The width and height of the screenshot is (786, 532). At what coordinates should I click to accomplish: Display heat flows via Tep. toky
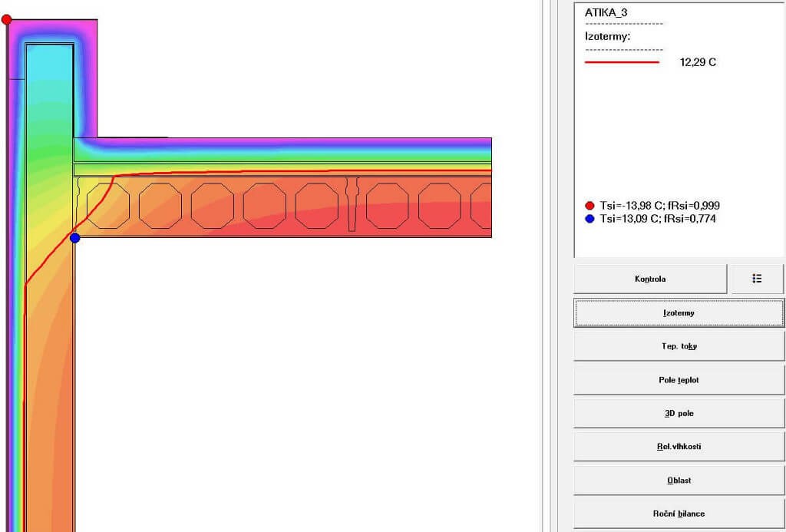pyautogui.click(x=679, y=346)
